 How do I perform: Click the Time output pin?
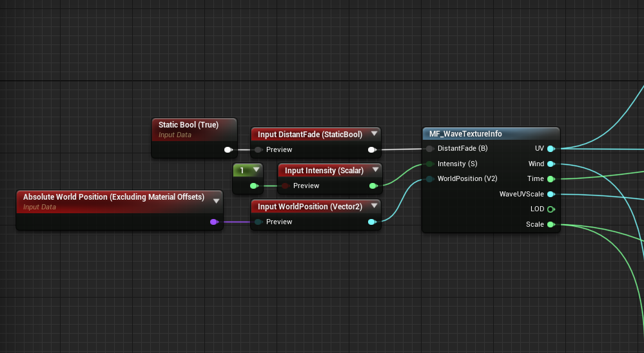click(551, 179)
